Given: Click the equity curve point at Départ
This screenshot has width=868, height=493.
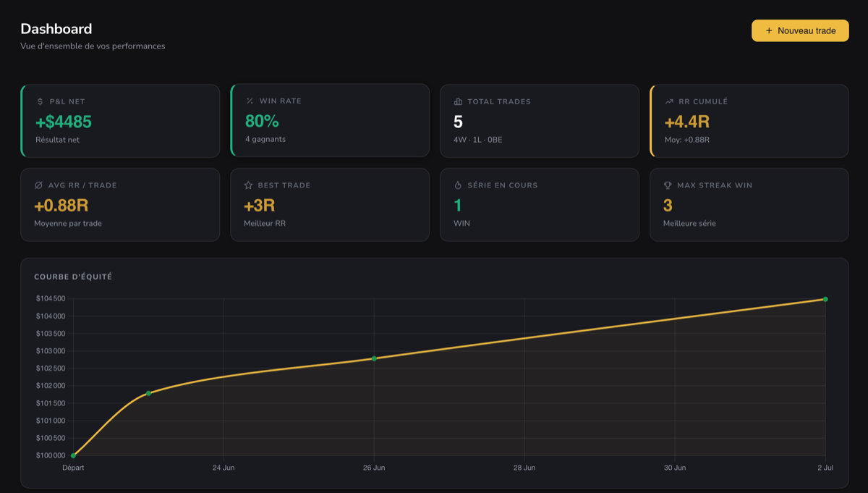Looking at the screenshot, I should coord(73,455).
